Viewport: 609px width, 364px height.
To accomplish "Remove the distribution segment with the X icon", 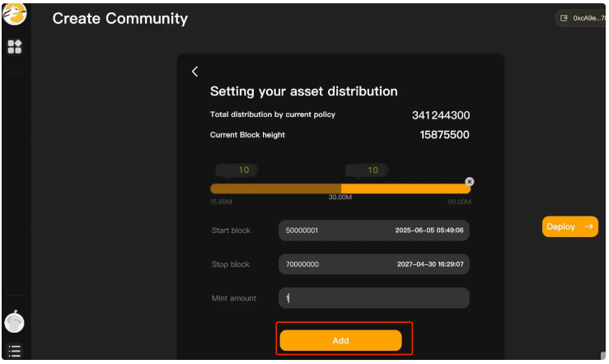I will pos(470,181).
